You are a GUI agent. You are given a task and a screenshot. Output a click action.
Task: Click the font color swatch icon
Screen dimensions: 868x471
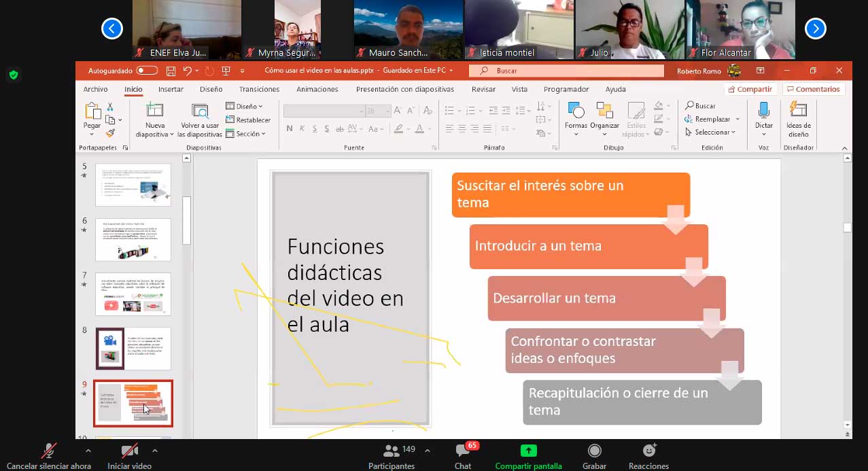(x=420, y=129)
